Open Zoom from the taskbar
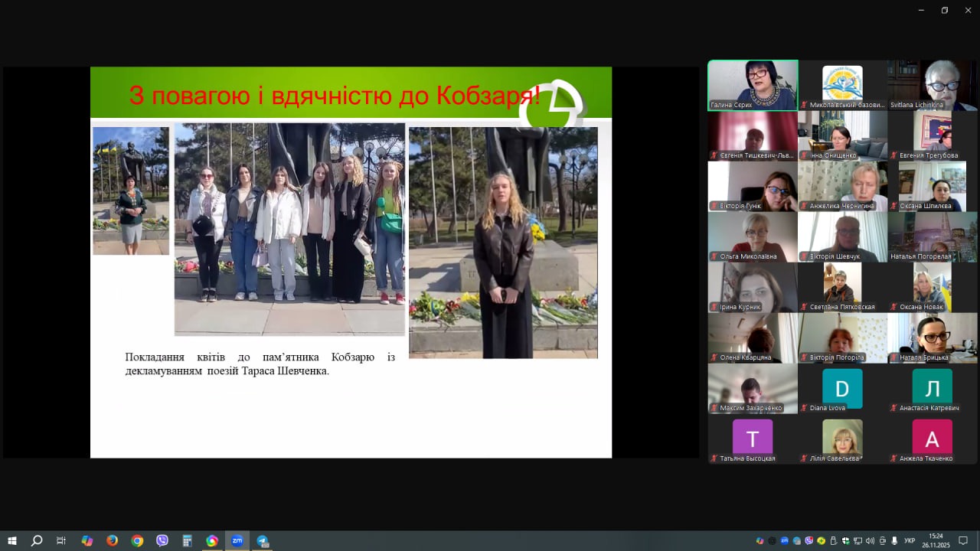Image resolution: width=980 pixels, height=551 pixels. pos(237,541)
